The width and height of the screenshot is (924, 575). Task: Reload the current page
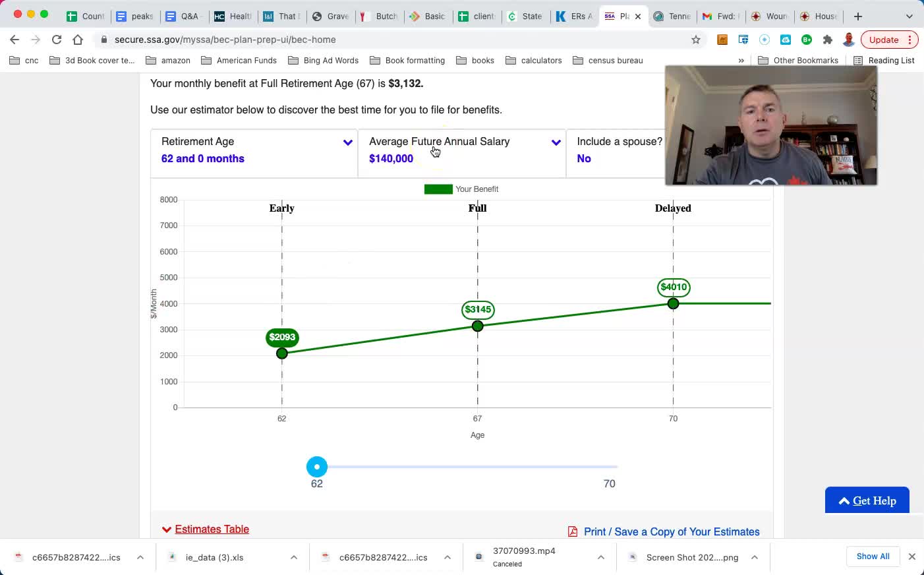[x=57, y=40]
